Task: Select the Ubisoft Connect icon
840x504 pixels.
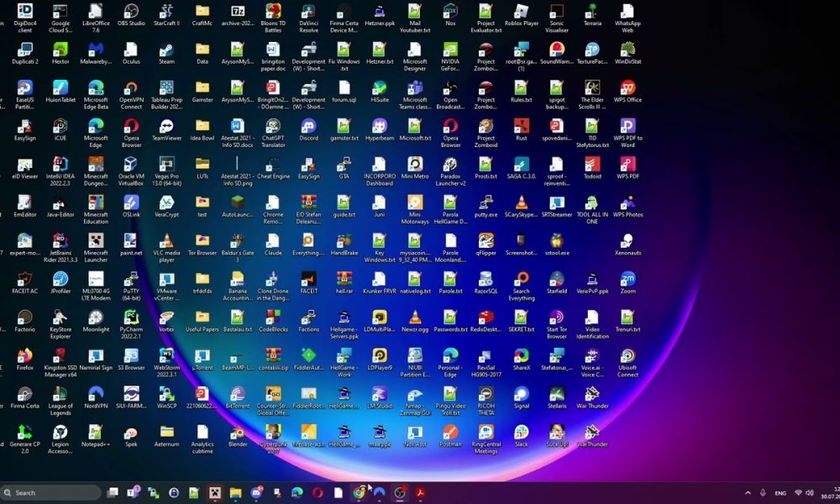Action: [627, 355]
